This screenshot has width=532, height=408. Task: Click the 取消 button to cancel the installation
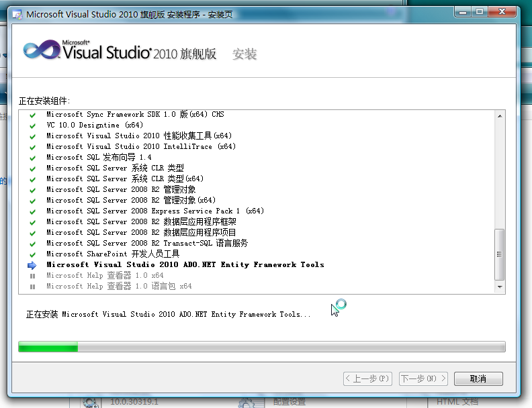(x=478, y=378)
